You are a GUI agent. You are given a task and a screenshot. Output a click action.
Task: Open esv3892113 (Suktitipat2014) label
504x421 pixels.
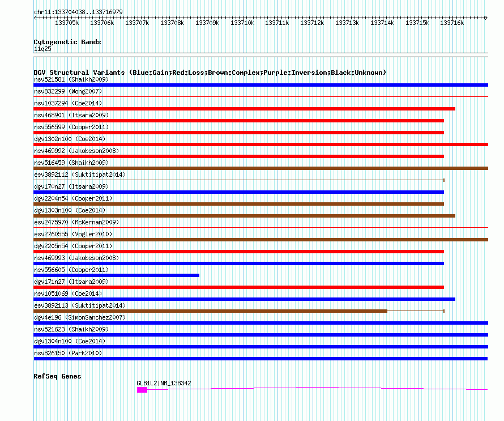pos(80,305)
